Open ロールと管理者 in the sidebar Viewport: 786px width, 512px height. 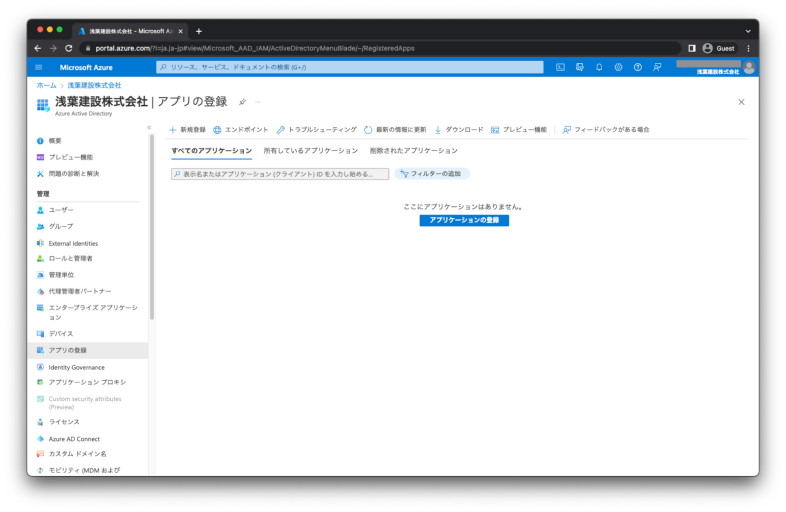(65, 259)
